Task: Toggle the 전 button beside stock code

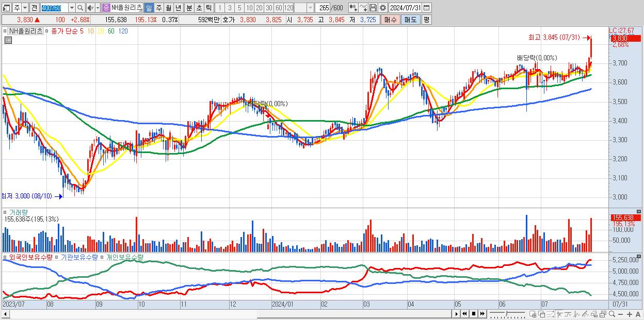Action: pyautogui.click(x=34, y=8)
